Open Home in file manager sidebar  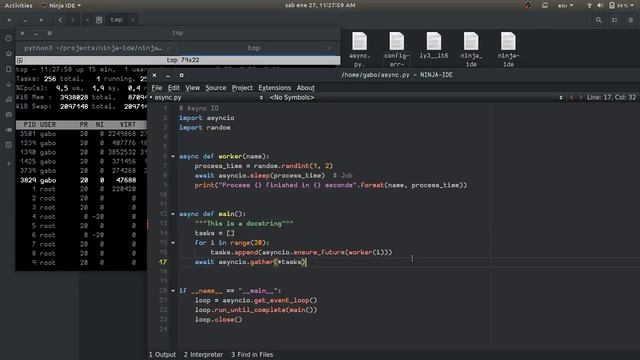tap(9, 53)
